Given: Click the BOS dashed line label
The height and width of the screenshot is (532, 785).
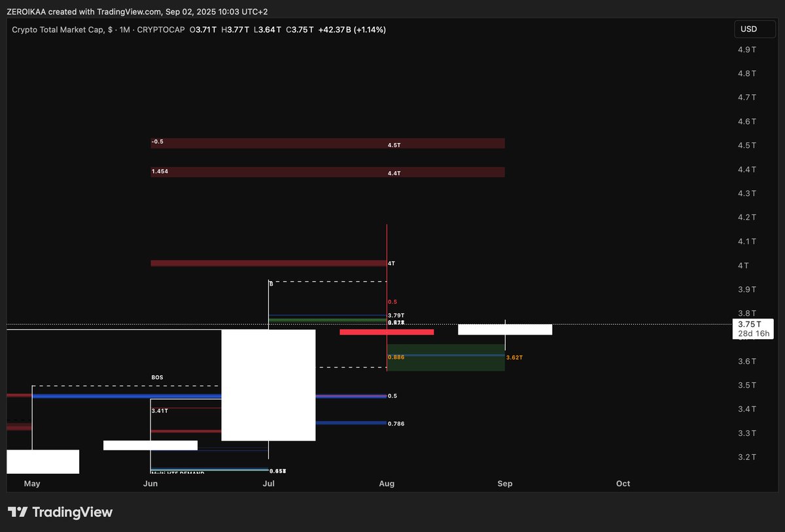Looking at the screenshot, I should point(158,378).
